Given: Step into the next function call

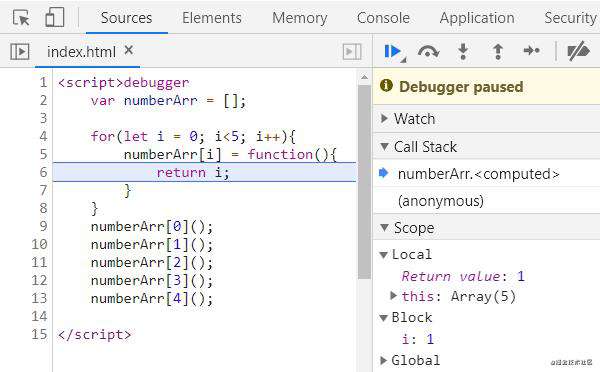Looking at the screenshot, I should pyautogui.click(x=463, y=51).
